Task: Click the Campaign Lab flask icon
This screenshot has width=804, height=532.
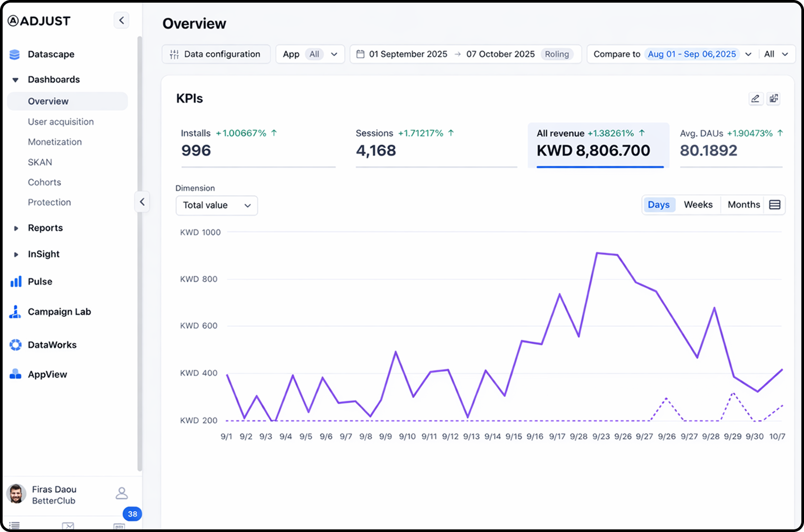Action: tap(15, 312)
